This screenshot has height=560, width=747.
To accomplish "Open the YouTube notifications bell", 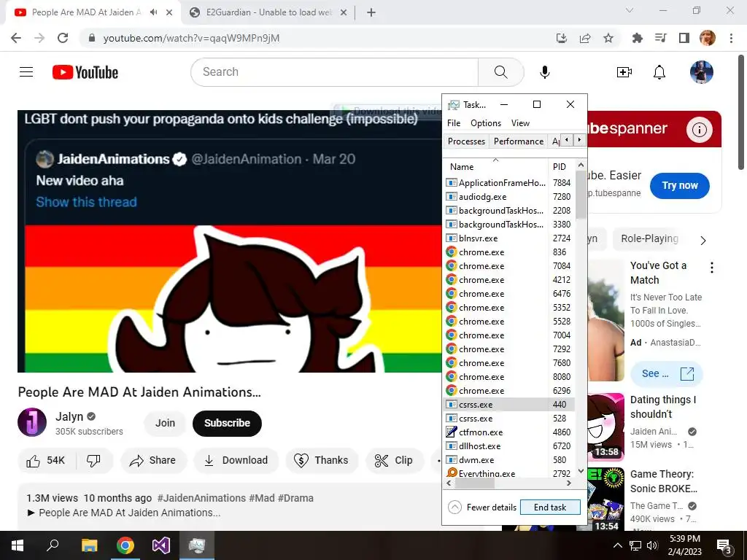I will pyautogui.click(x=659, y=72).
